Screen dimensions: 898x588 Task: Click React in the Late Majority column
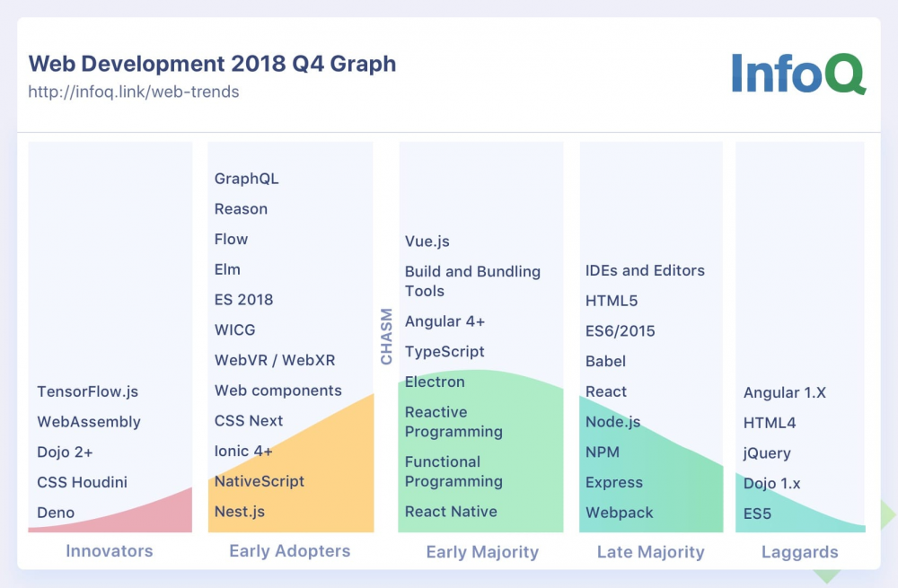point(606,391)
